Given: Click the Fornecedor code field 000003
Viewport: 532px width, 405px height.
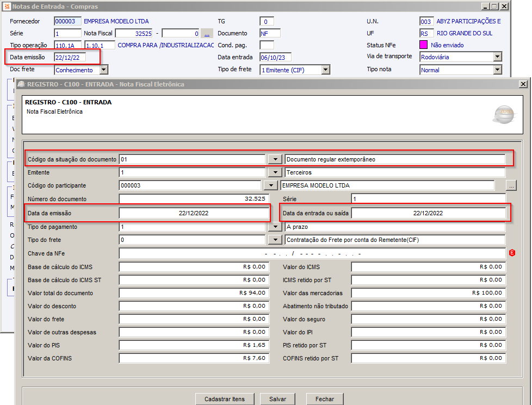Looking at the screenshot, I should [x=67, y=21].
